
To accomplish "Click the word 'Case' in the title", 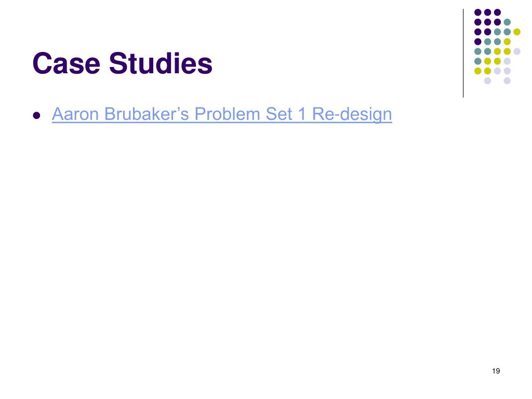I will click(x=66, y=63).
